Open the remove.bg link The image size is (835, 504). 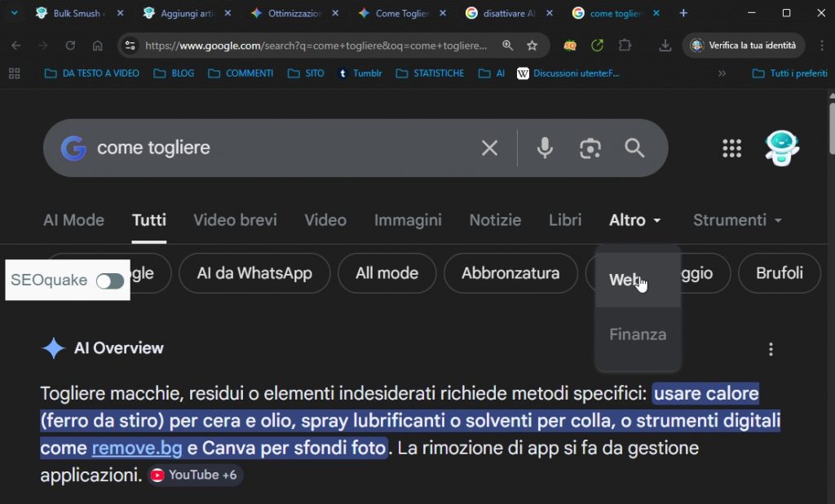click(137, 448)
